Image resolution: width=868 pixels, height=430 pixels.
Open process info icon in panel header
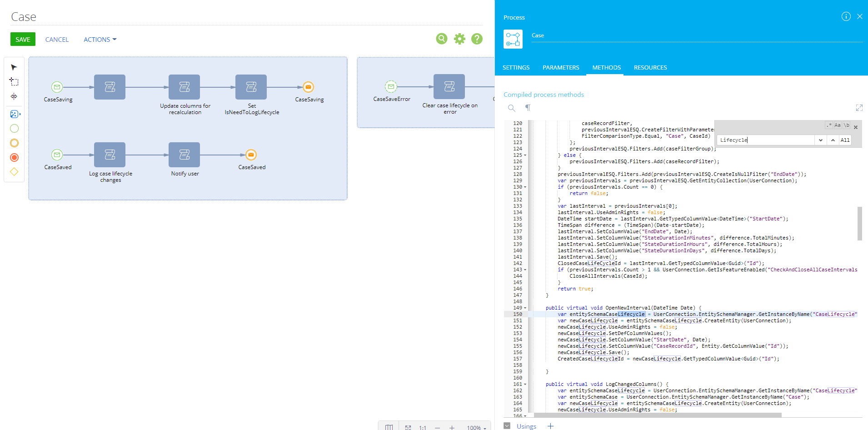(x=846, y=16)
